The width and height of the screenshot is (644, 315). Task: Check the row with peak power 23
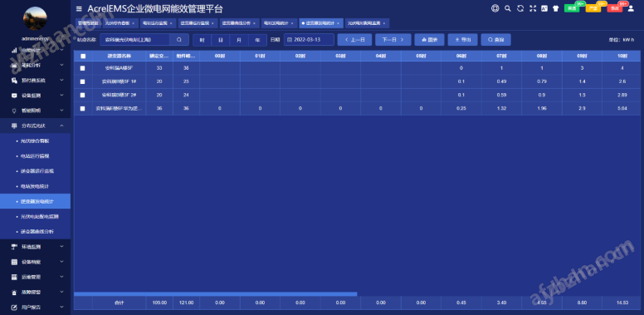82,81
